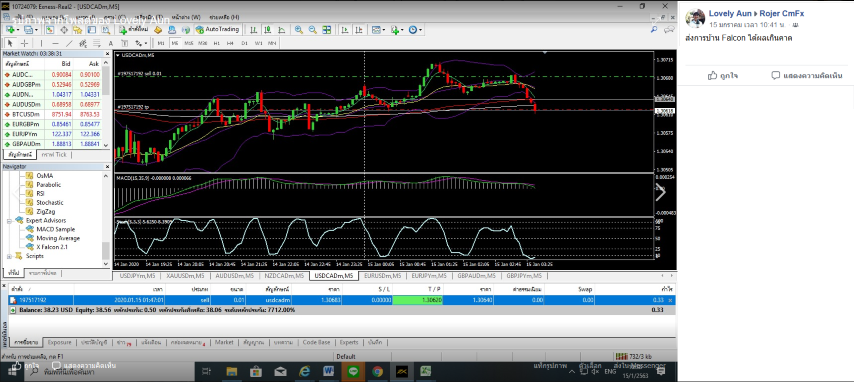Select MACD Sample expert advisor

click(x=56, y=229)
